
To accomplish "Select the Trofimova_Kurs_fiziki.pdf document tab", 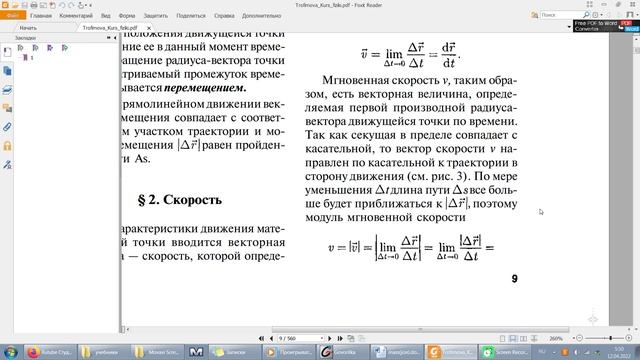I will pyautogui.click(x=110, y=28).
